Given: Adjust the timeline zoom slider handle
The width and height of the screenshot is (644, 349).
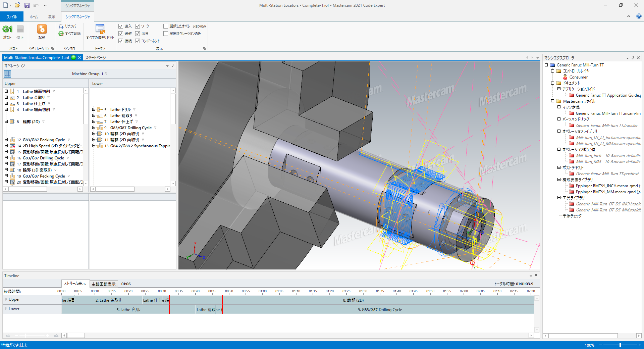Looking at the screenshot, I should pos(26,336).
